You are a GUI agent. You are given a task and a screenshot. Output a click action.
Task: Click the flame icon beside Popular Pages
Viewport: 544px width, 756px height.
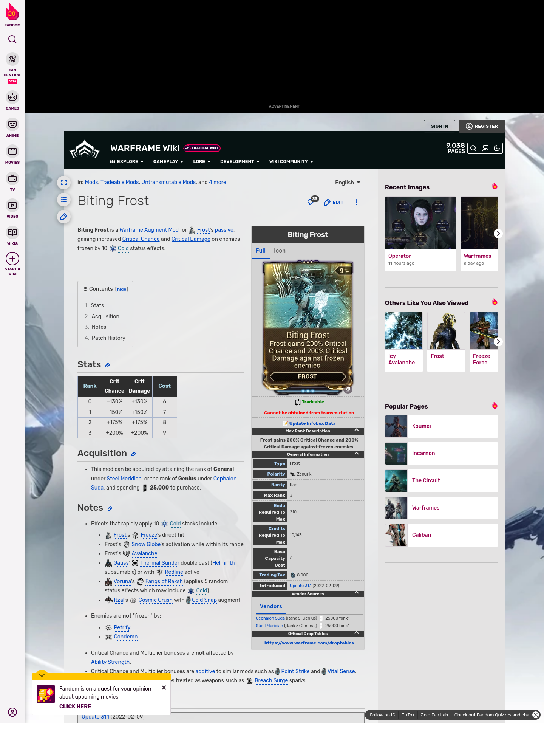(x=495, y=406)
